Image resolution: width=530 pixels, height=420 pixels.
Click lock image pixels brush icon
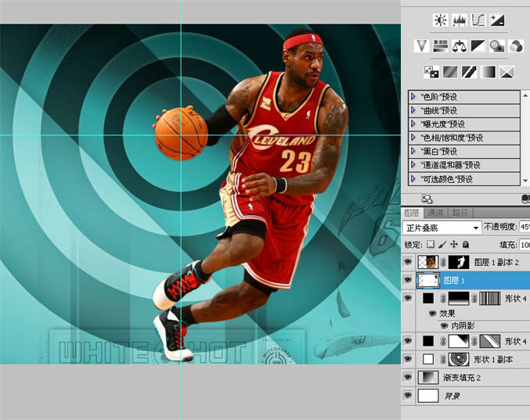click(x=442, y=244)
